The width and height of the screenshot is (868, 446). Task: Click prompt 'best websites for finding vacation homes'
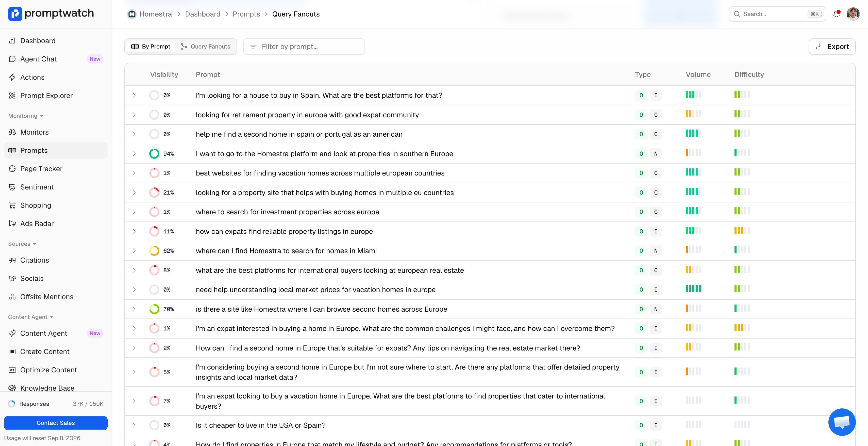[320, 173]
